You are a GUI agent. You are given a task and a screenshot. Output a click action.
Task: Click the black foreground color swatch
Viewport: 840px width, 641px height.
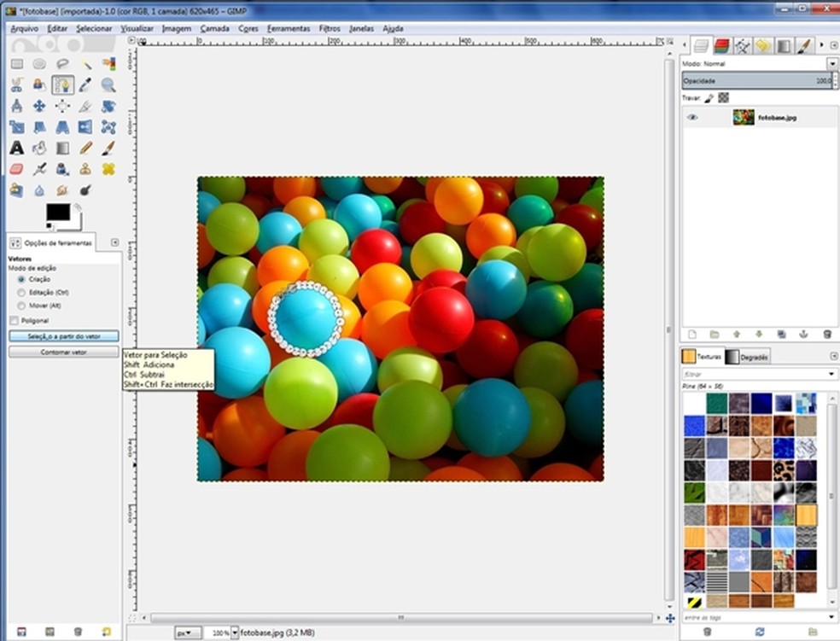58,212
